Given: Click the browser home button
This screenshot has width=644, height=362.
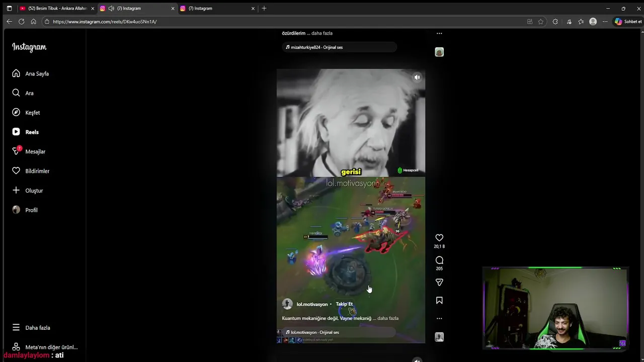Looking at the screenshot, I should (33, 22).
